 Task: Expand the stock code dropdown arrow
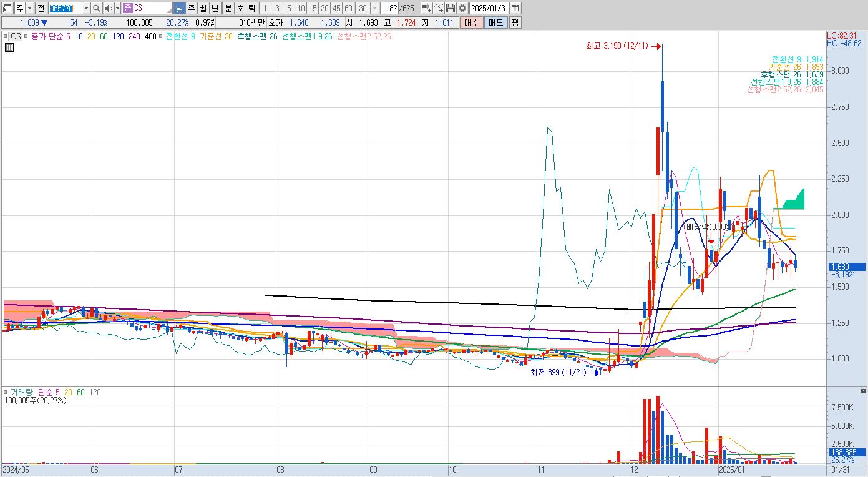[86, 8]
